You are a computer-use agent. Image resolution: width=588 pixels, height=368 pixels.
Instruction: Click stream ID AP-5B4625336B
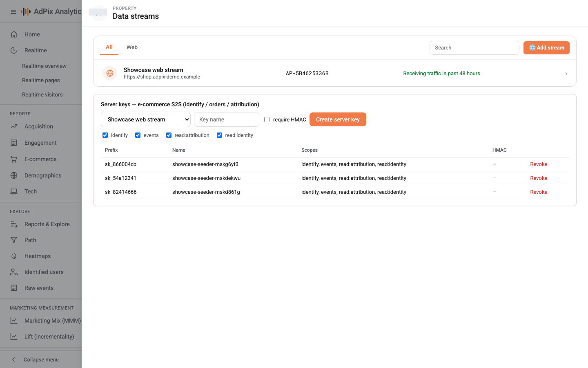tap(307, 74)
